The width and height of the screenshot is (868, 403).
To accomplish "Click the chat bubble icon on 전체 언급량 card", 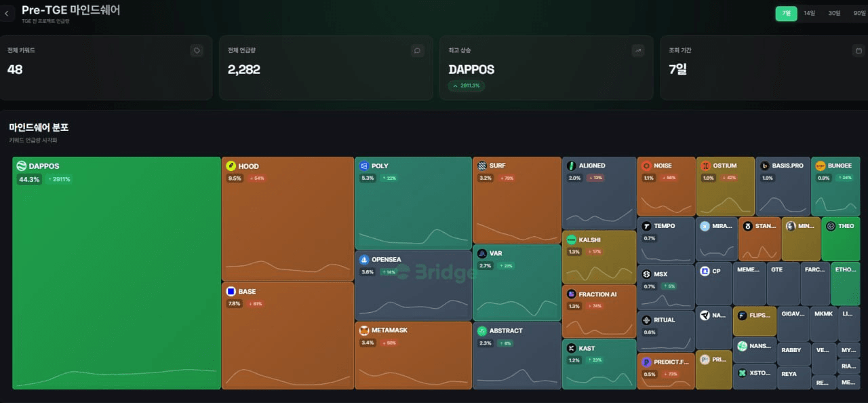I will (x=417, y=50).
